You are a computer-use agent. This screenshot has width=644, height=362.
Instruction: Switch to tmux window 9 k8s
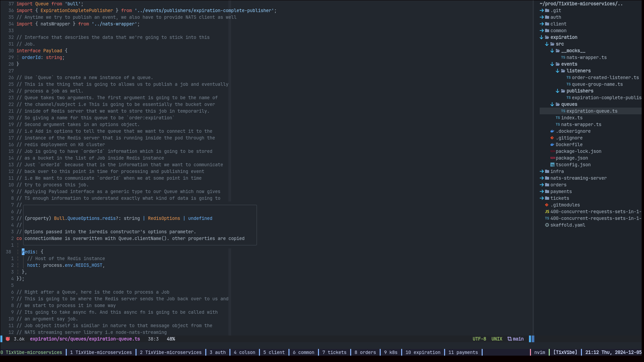point(390,352)
